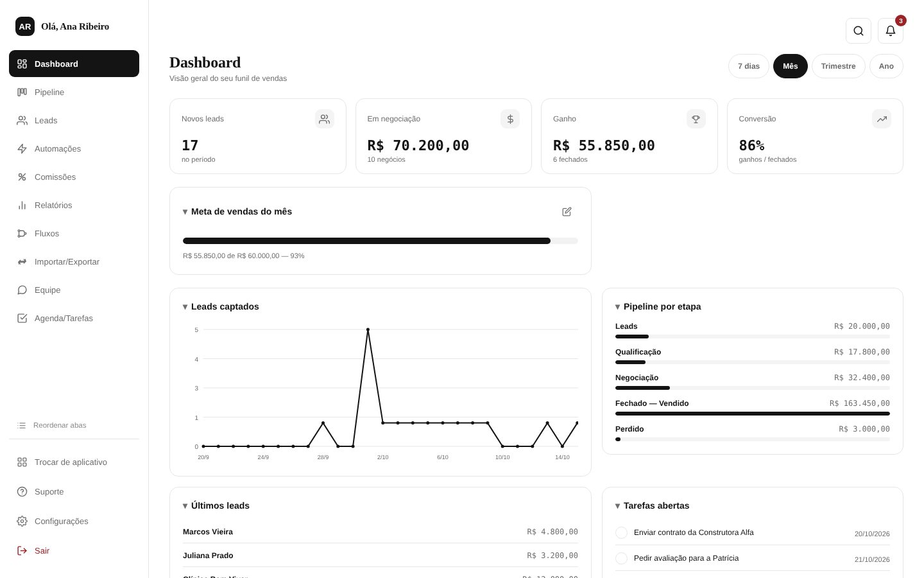Click the Comissões percent icon
Image resolution: width=924 pixels, height=578 pixels.
[22, 177]
